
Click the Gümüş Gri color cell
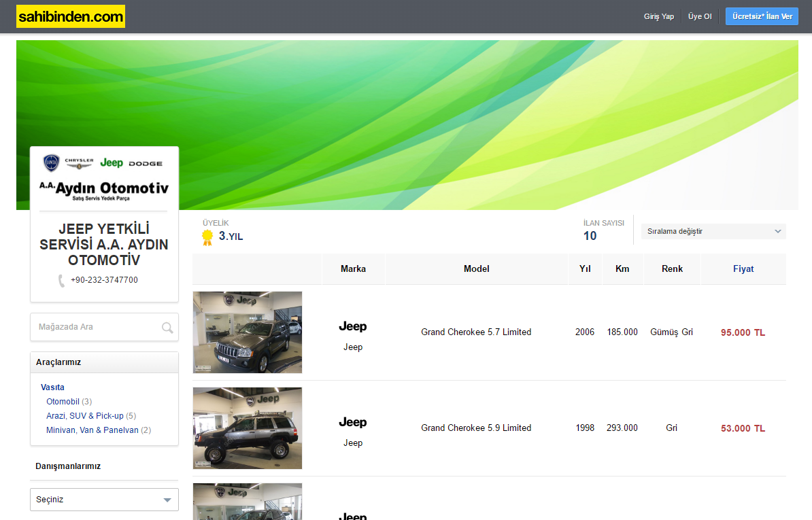tap(671, 332)
